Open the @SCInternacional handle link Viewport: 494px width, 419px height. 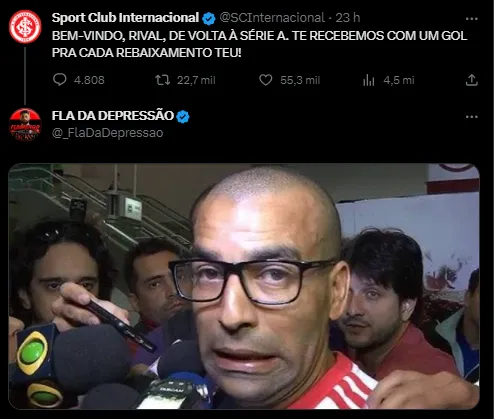pos(272,18)
